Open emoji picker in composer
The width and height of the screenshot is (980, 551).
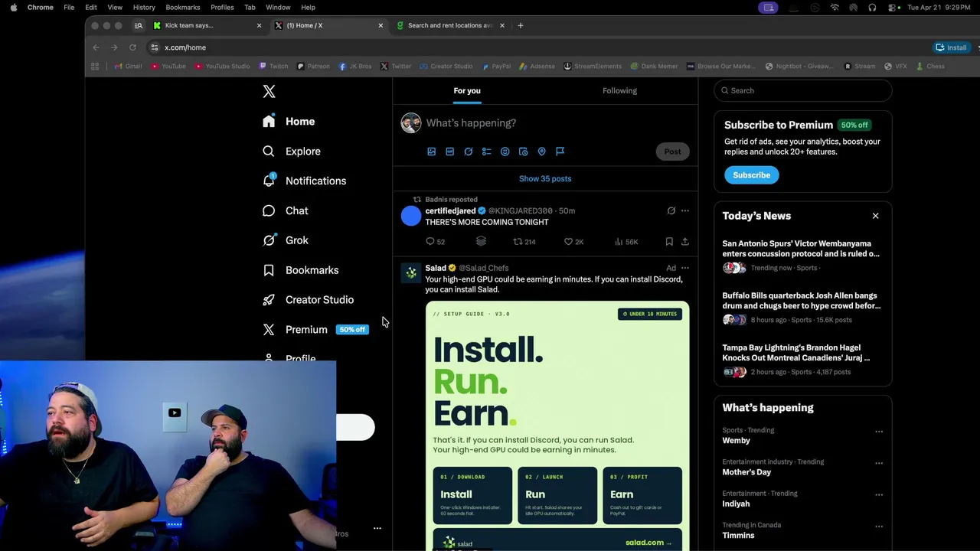505,152
